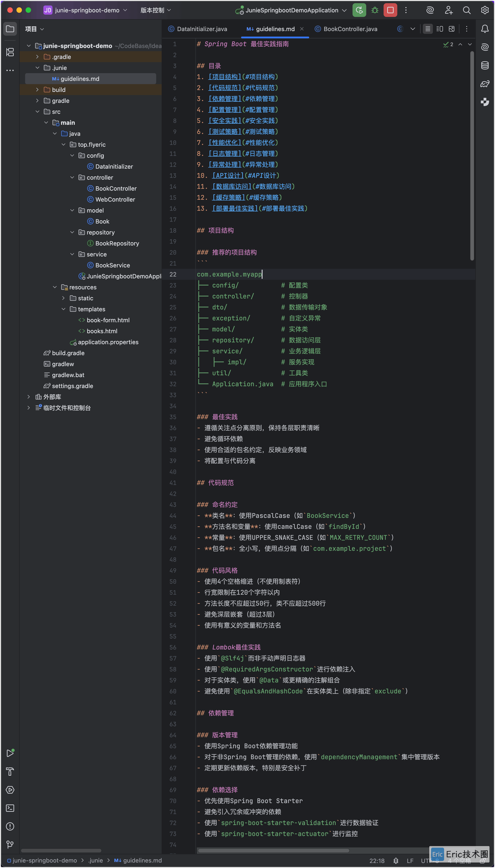Switch to editor and preview split mode

pyautogui.click(x=440, y=29)
